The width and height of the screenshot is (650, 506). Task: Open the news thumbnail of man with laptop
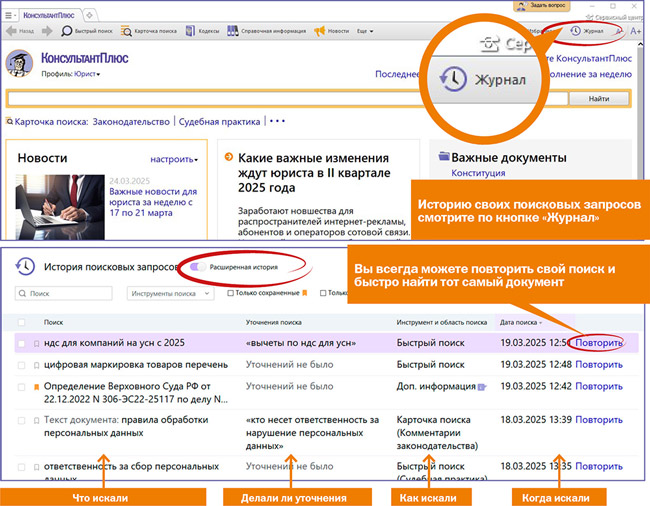point(60,207)
